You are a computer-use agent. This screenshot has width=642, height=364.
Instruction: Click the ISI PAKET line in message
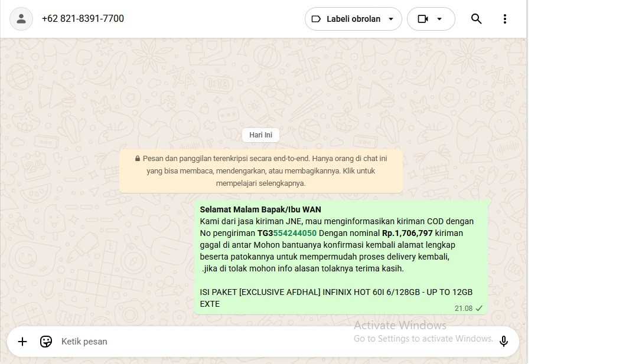[x=336, y=298]
